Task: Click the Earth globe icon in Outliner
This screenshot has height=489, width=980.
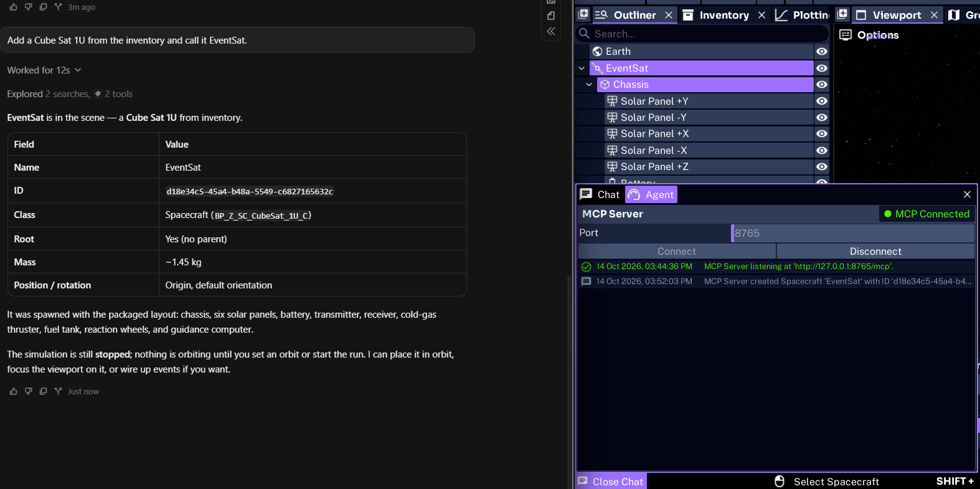Action: (597, 52)
